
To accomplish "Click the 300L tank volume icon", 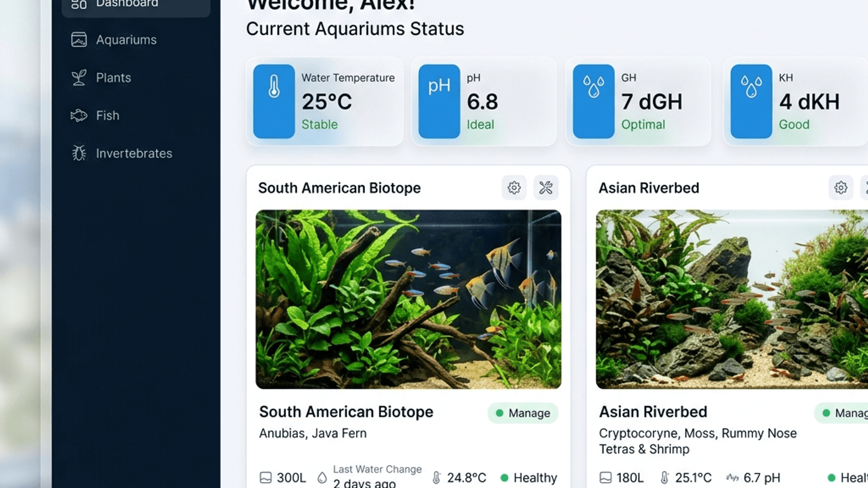I will pos(266,478).
